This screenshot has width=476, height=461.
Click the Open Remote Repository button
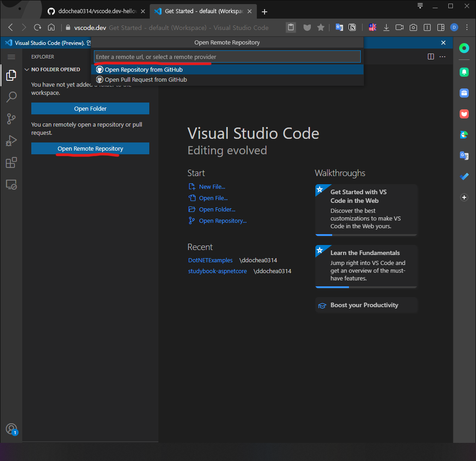pyautogui.click(x=90, y=148)
